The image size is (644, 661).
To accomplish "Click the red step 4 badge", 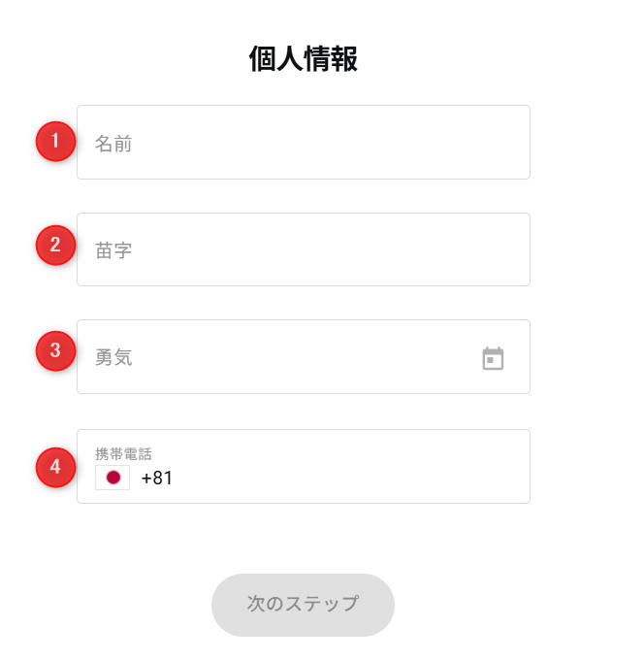I will tap(55, 467).
